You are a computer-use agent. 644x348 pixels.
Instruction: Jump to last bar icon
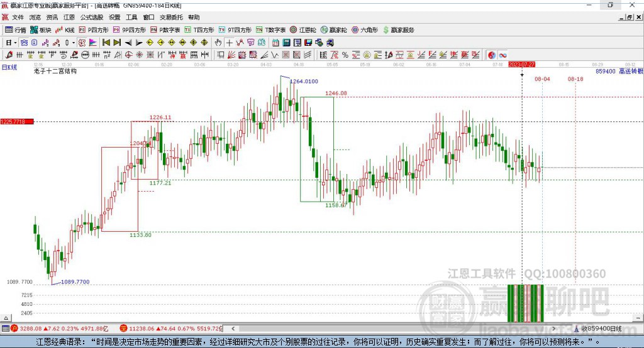(117, 43)
